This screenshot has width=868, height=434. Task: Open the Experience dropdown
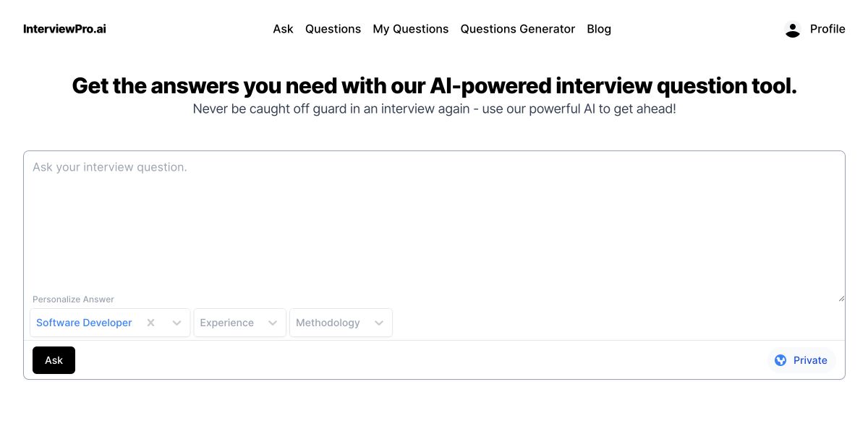click(x=239, y=323)
